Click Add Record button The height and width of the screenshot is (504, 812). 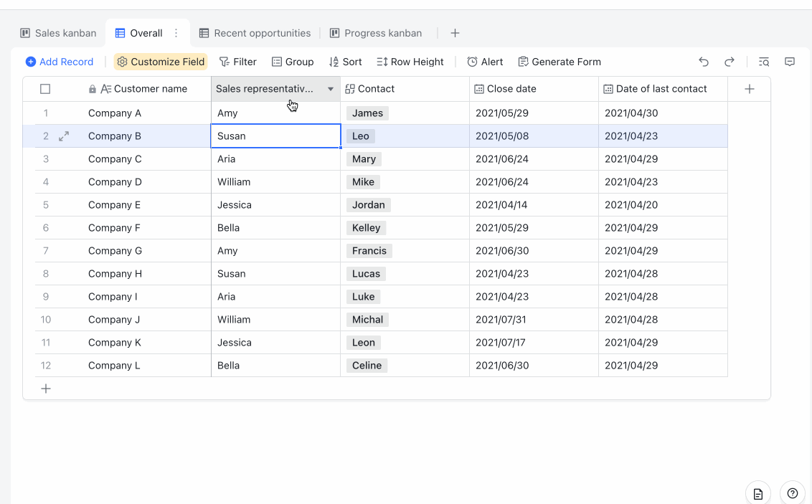pos(60,62)
